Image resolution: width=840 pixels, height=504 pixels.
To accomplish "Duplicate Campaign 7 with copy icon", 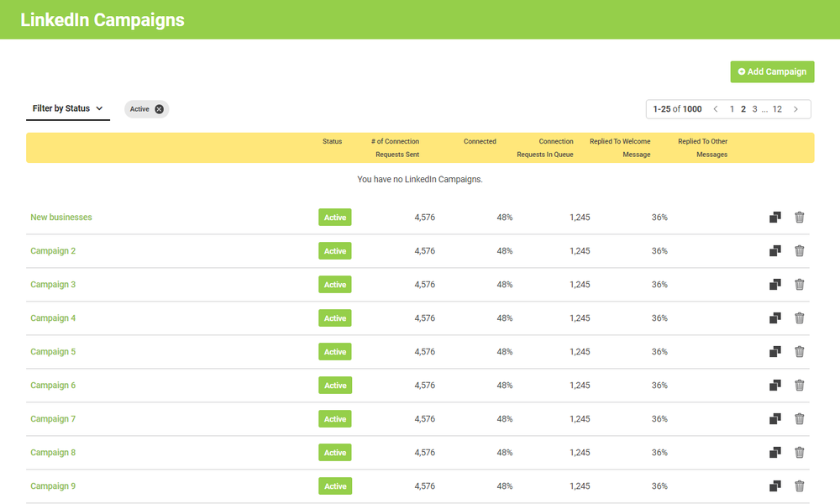I will (x=775, y=419).
